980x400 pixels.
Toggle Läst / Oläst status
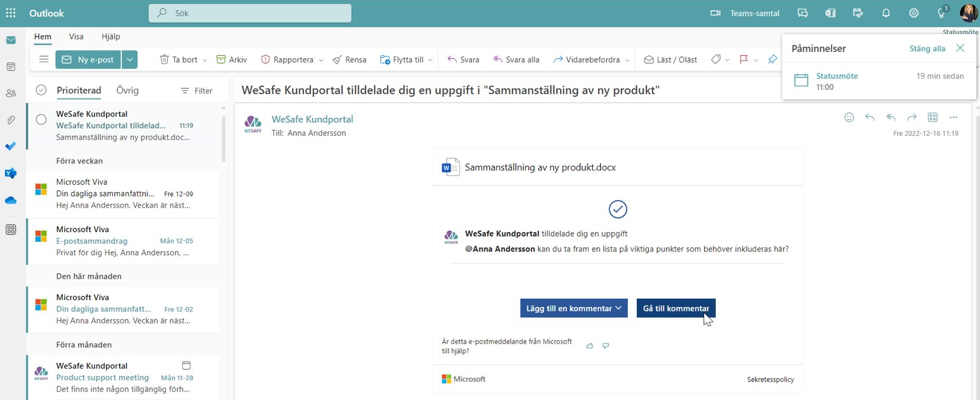(670, 60)
